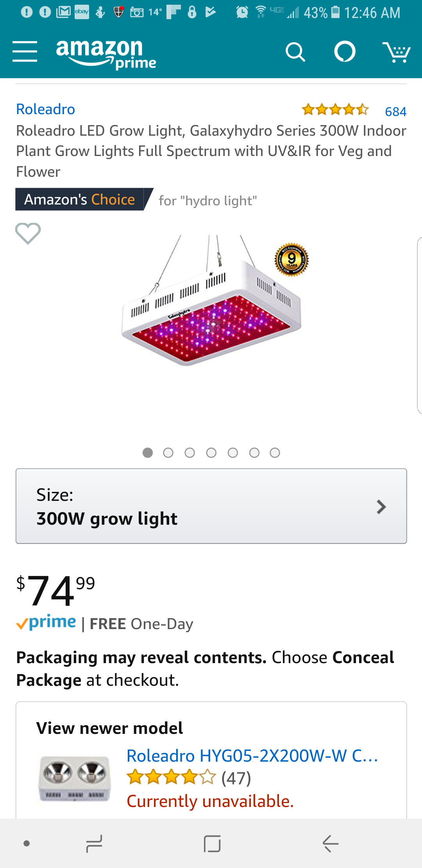
Task: Expand the Size 300W grow light selector
Action: point(211,506)
